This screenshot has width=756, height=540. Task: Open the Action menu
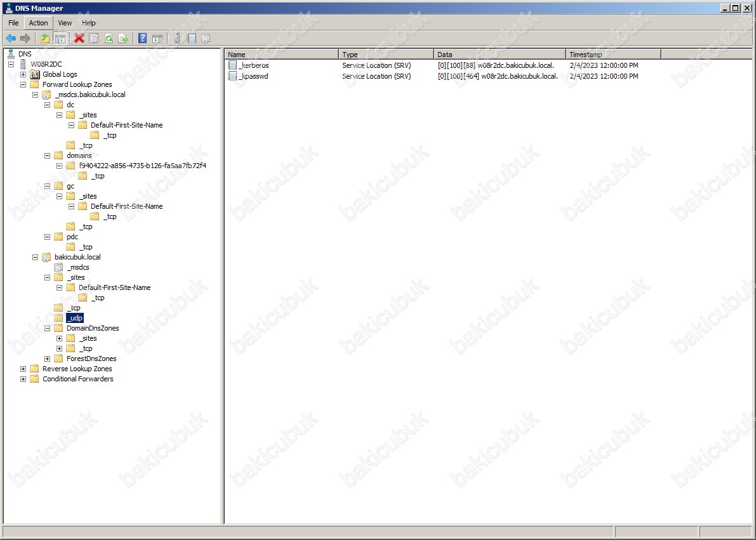(x=38, y=23)
